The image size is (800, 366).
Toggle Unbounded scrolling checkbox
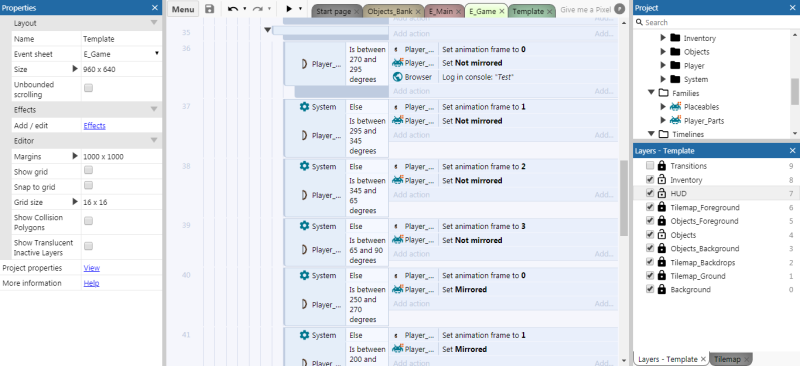88,88
